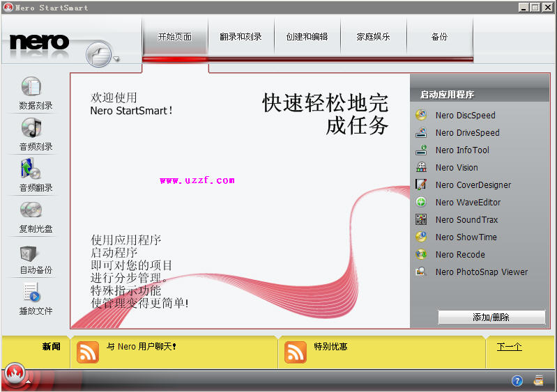Open the 数据刻录 data burning icon
The width and height of the screenshot is (557, 392).
[31, 86]
